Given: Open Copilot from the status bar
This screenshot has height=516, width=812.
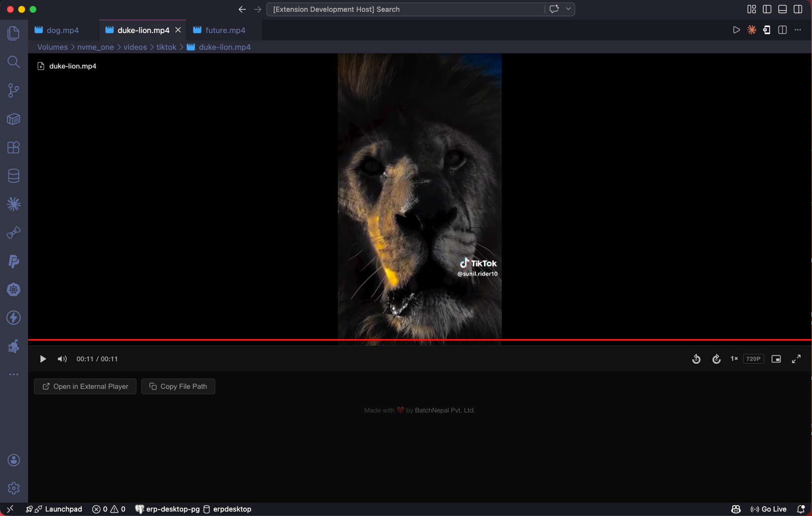Looking at the screenshot, I should 735,509.
